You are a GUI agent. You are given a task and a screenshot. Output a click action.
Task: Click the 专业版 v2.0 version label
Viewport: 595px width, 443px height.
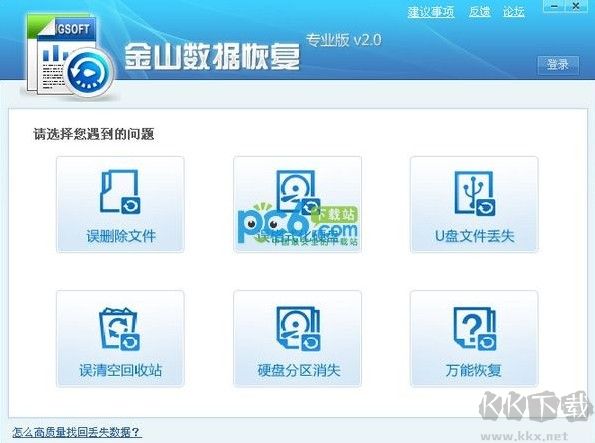click(343, 40)
